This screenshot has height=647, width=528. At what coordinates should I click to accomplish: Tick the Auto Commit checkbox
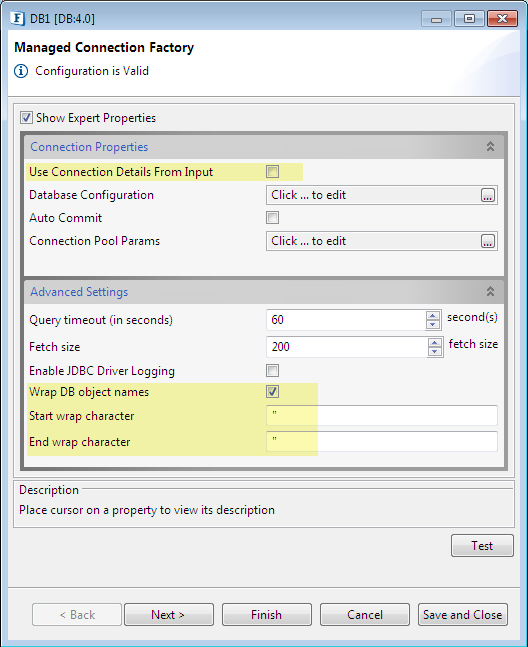(272, 217)
